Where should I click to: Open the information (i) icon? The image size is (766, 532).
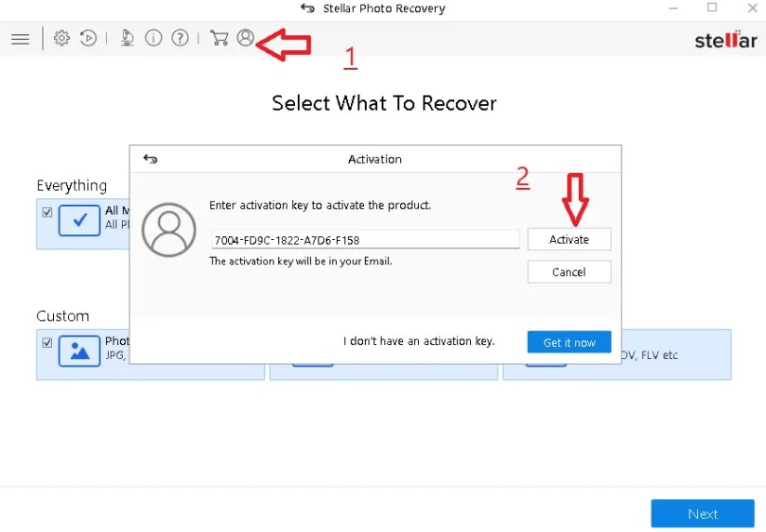point(153,38)
